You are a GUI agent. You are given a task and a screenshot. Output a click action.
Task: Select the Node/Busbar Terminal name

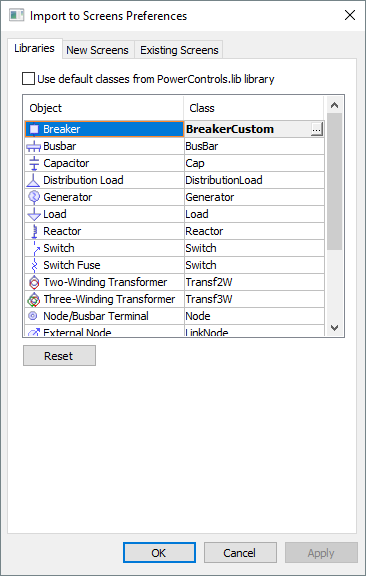coord(96,316)
